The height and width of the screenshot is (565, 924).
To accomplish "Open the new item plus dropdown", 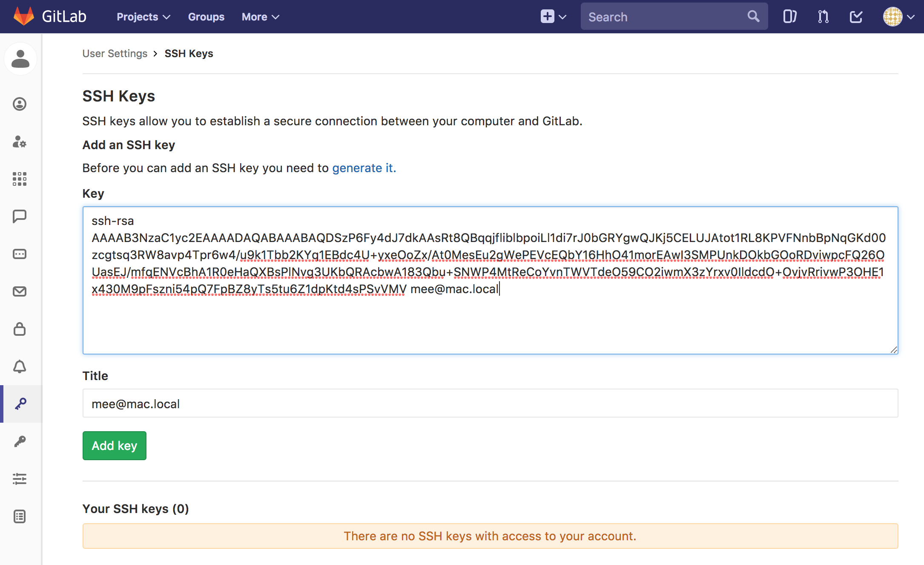I will 553,17.
